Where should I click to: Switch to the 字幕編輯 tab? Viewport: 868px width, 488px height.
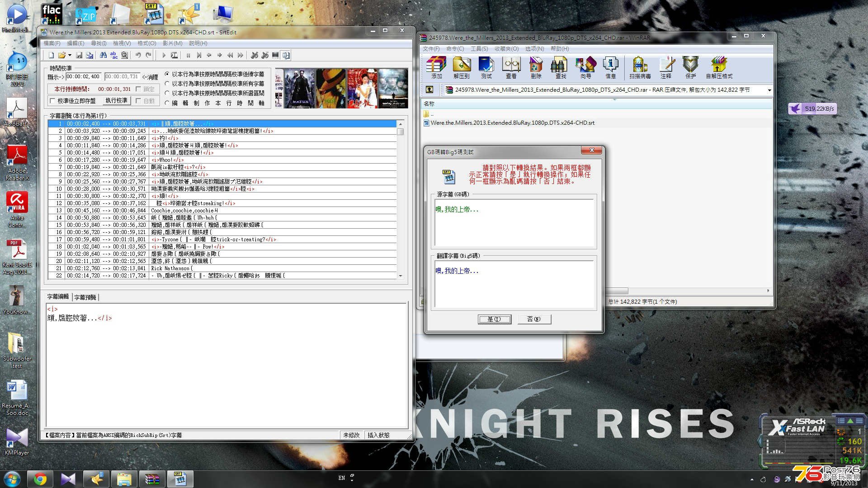[58, 296]
